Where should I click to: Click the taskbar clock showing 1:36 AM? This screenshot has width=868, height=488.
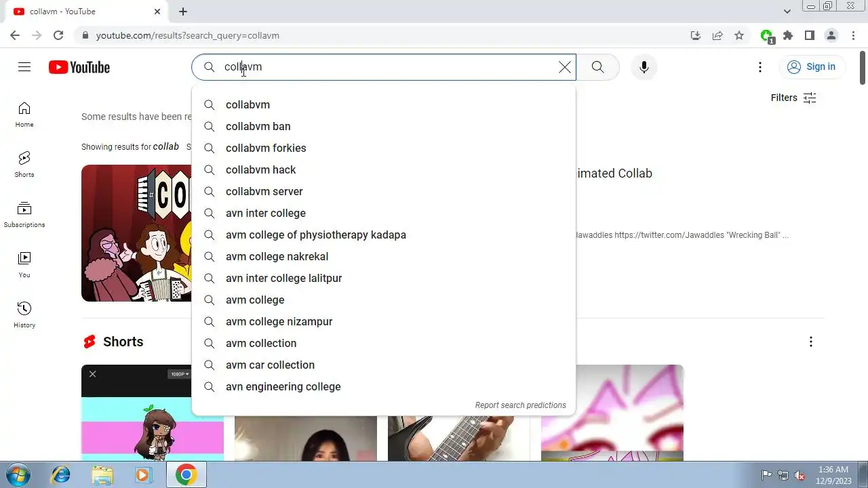pos(833,475)
